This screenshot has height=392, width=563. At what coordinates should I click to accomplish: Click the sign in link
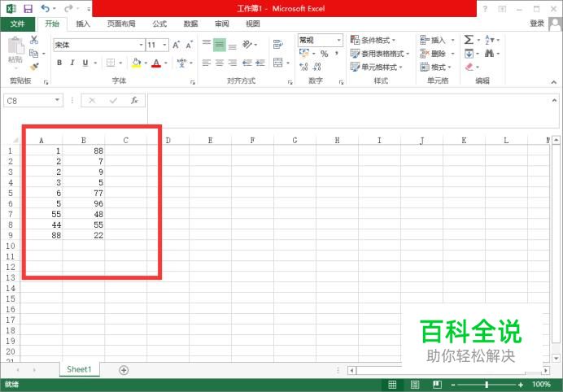tap(537, 24)
